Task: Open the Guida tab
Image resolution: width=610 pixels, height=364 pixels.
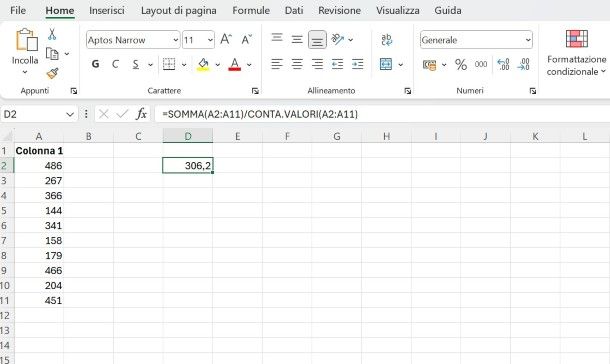Action: tap(448, 10)
